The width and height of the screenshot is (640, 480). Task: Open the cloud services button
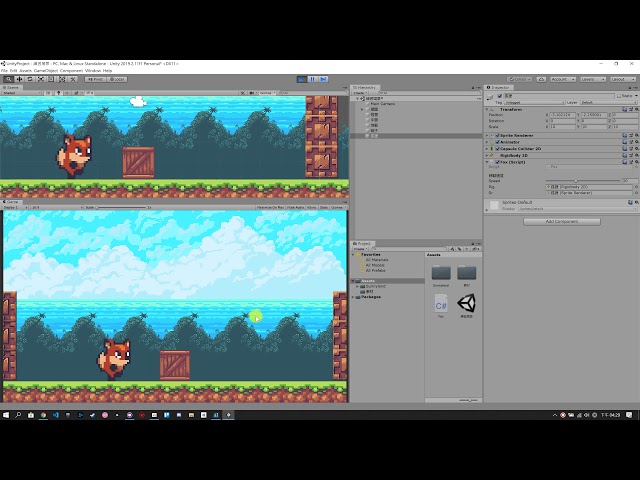(541, 79)
